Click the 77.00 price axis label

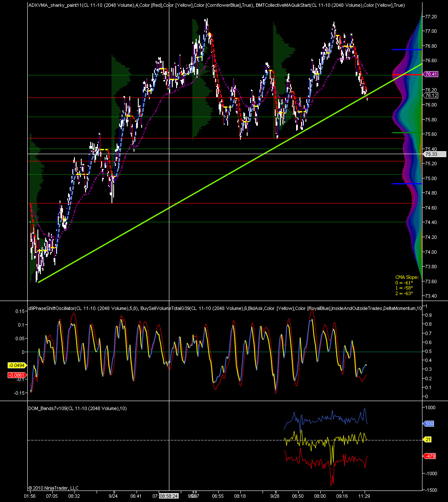(431, 31)
